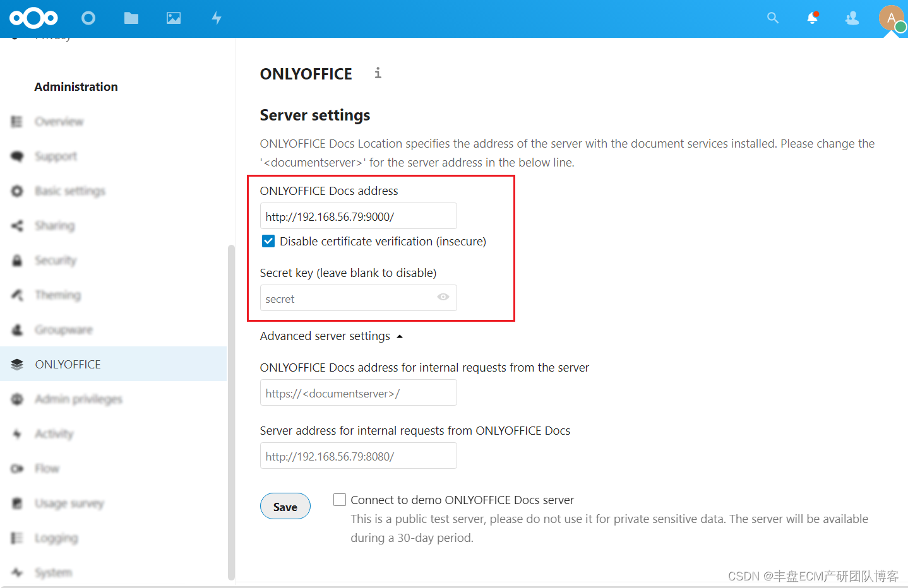Click the internal requests Docs address field
This screenshot has height=588, width=908.
[x=359, y=392]
